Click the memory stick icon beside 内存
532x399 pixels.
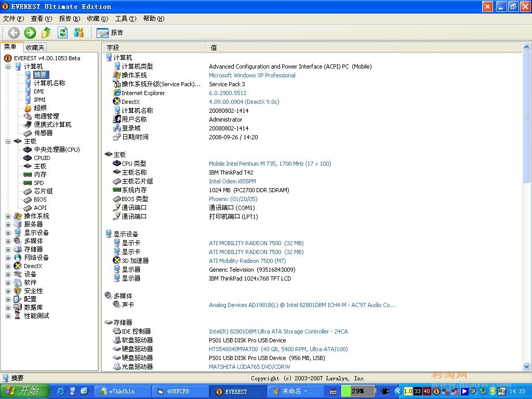tap(28, 175)
